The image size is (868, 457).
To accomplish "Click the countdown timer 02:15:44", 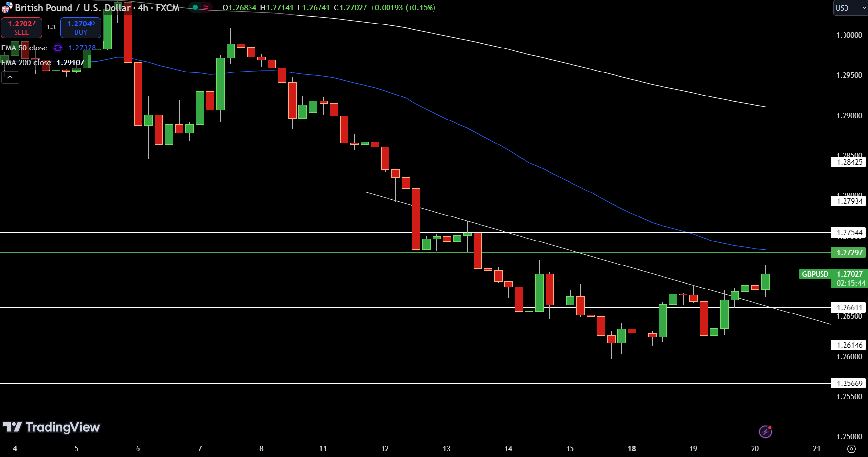I will point(850,283).
